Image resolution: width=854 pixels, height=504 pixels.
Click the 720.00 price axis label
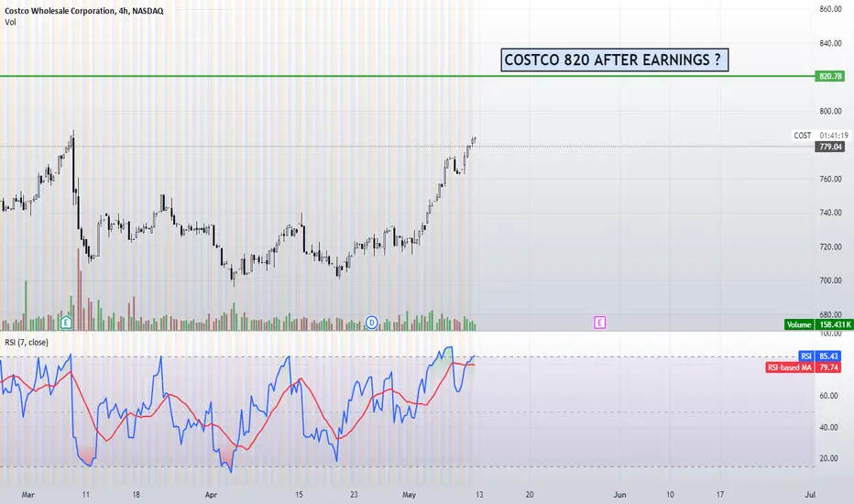(x=830, y=247)
